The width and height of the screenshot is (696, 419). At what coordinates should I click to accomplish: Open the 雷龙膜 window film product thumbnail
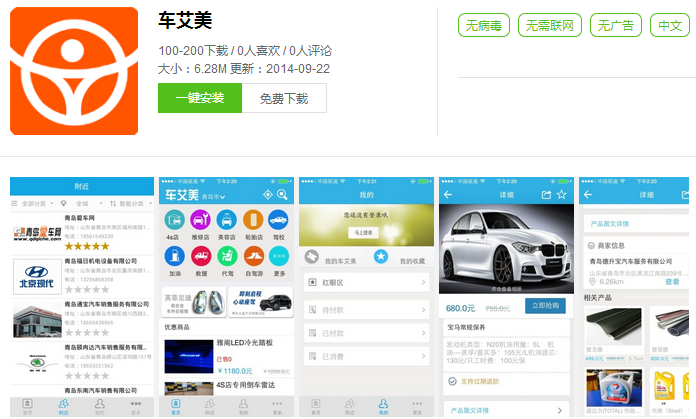[x=614, y=326]
